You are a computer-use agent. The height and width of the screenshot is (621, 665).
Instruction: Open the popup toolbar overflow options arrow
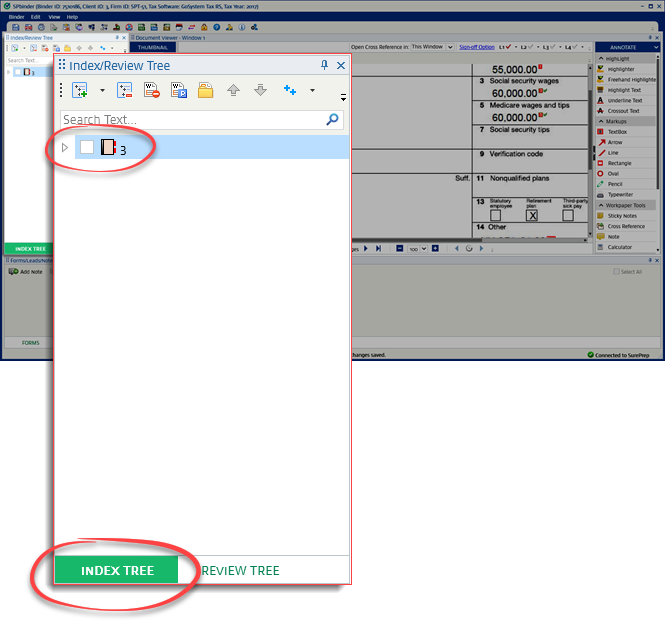343,98
